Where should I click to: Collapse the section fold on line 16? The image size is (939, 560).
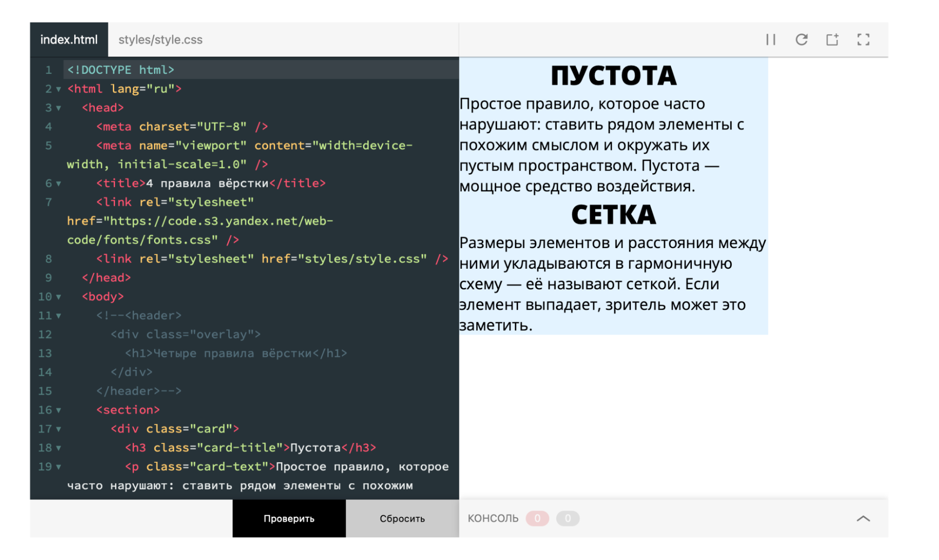[x=58, y=410]
